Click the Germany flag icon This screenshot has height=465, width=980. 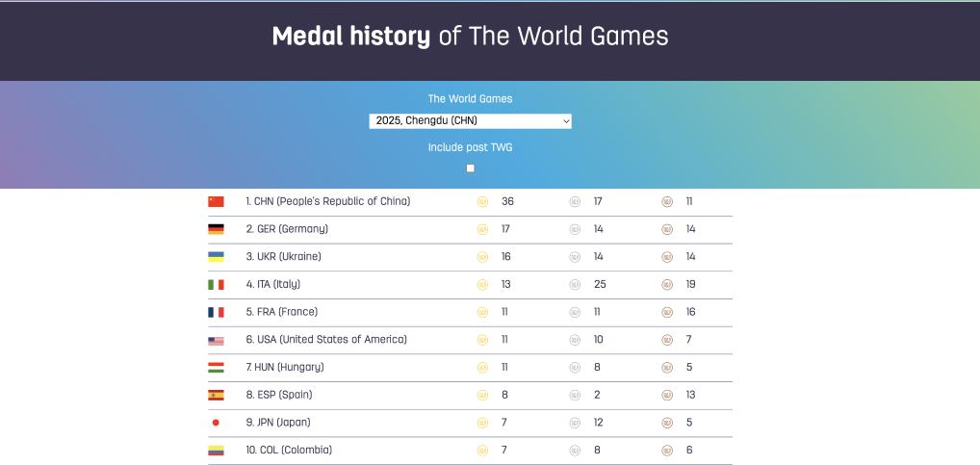[216, 229]
